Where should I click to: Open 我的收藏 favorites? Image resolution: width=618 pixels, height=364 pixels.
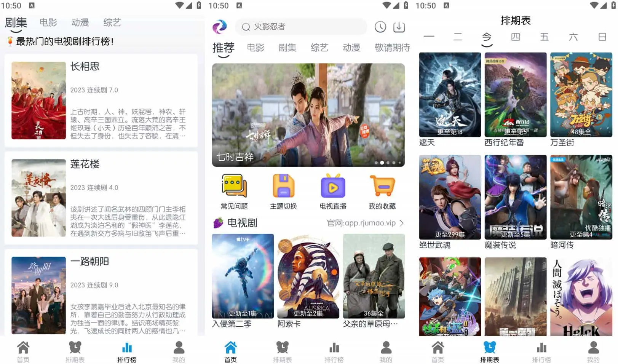click(x=382, y=190)
